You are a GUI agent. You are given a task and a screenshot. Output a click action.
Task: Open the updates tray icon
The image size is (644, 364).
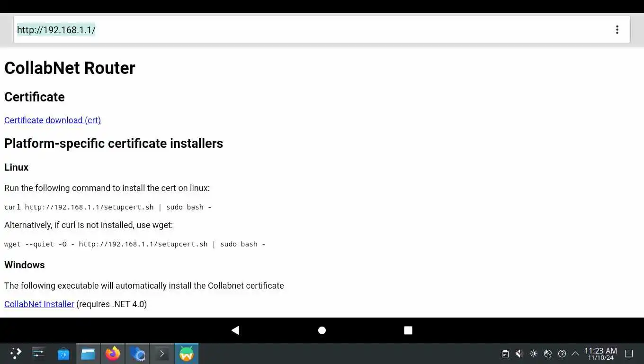pos(562,354)
